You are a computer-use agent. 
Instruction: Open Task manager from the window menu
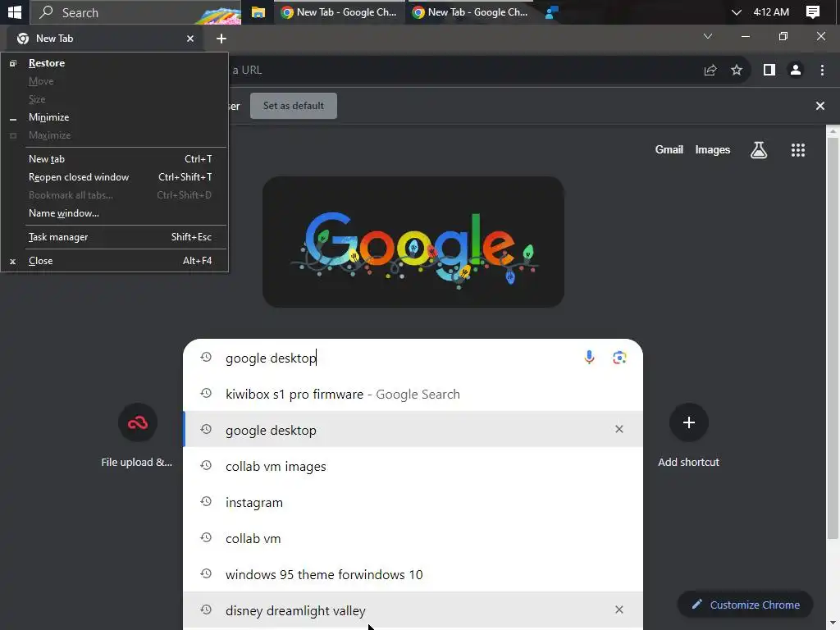tap(115, 237)
